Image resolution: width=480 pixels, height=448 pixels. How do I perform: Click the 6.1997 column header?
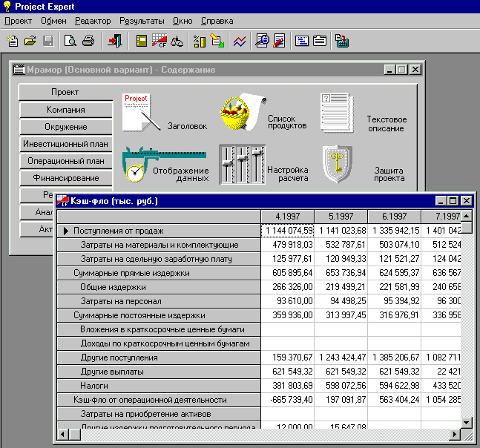pyautogui.click(x=394, y=217)
